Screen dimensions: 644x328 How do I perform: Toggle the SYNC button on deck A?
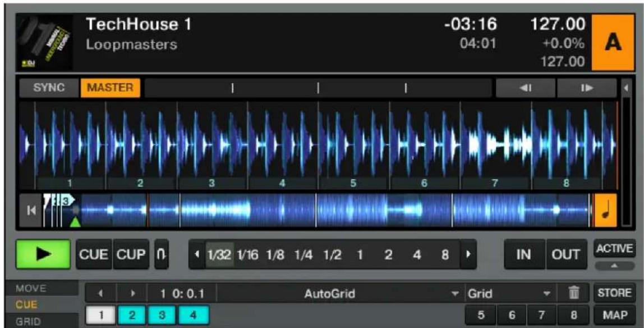[x=49, y=88]
